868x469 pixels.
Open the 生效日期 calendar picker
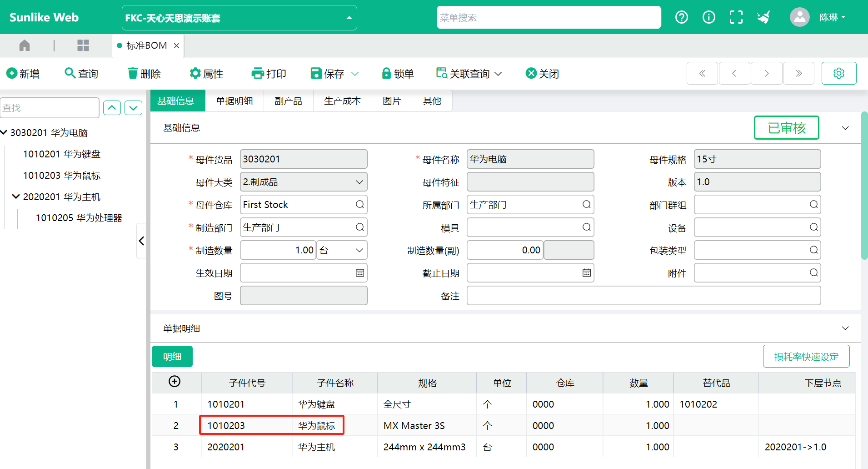[359, 273]
